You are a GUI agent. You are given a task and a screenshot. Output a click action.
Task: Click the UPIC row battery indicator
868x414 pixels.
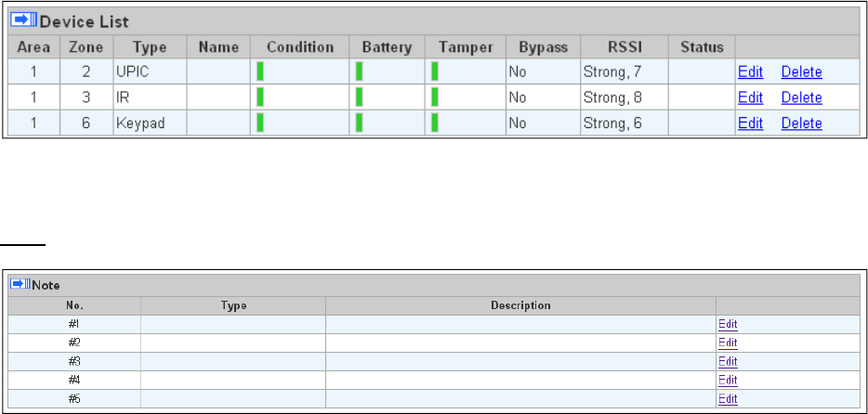point(359,71)
